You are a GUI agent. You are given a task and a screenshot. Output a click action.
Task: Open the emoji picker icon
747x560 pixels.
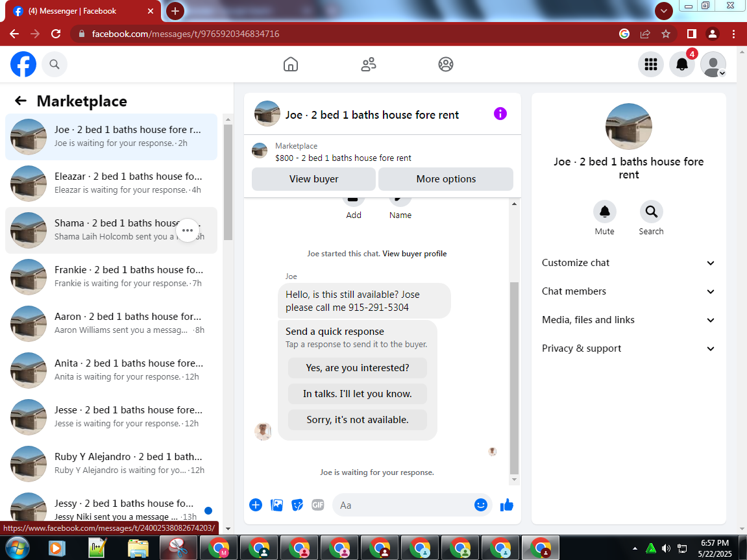click(481, 505)
